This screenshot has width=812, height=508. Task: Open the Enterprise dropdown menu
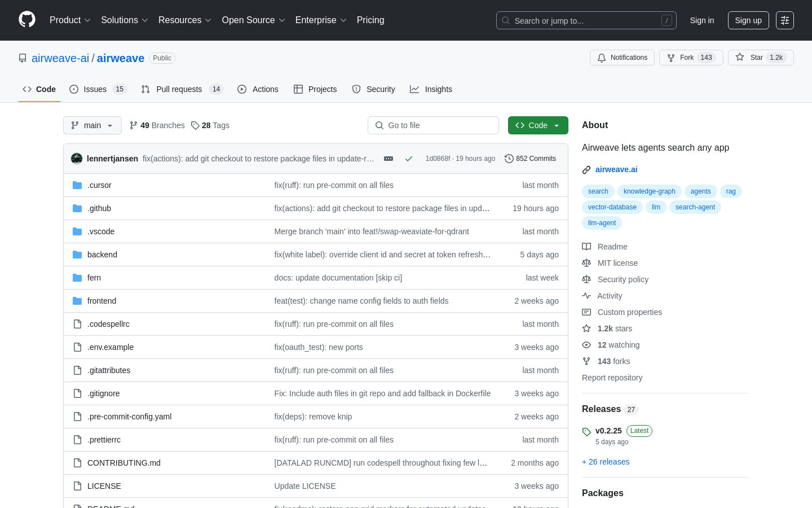click(x=321, y=20)
